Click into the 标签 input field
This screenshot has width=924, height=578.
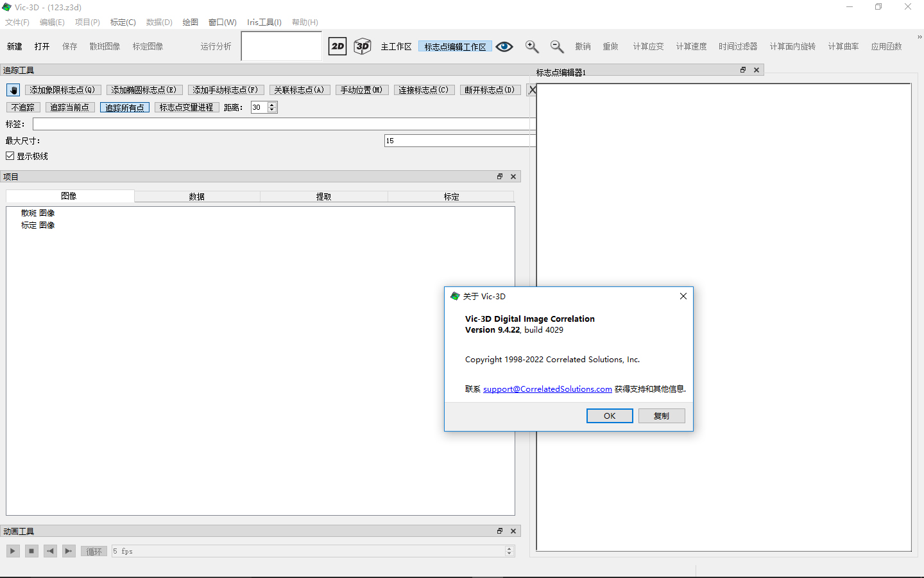[x=283, y=124]
